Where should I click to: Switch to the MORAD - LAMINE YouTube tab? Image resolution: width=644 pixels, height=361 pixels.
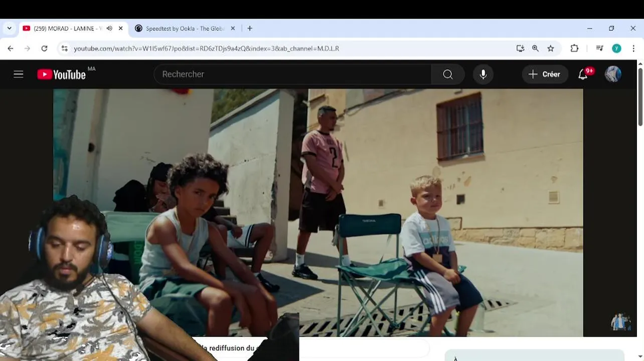68,29
